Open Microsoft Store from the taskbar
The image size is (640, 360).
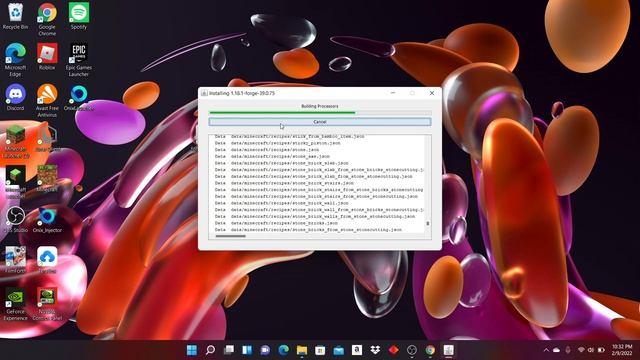320,350
